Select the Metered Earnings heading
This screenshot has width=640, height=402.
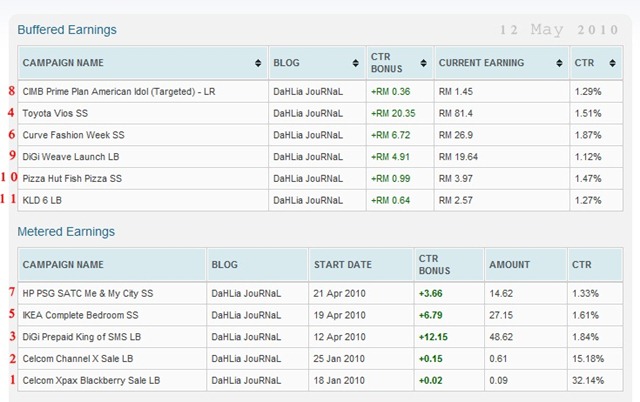tap(66, 231)
